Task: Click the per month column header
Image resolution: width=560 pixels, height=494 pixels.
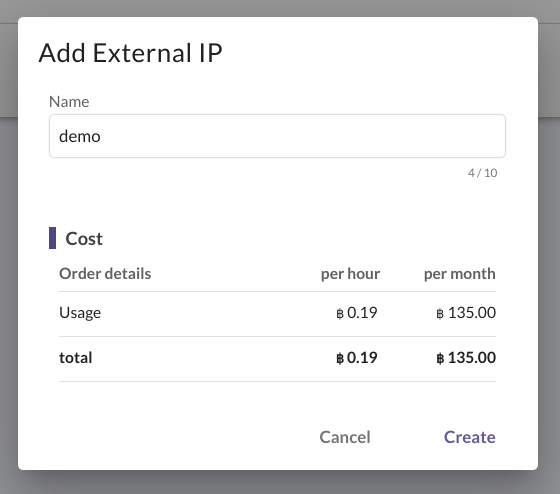Action: coord(460,274)
